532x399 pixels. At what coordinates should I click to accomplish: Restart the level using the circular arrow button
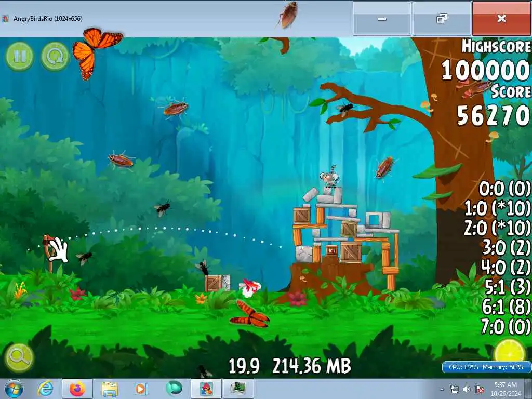click(55, 56)
